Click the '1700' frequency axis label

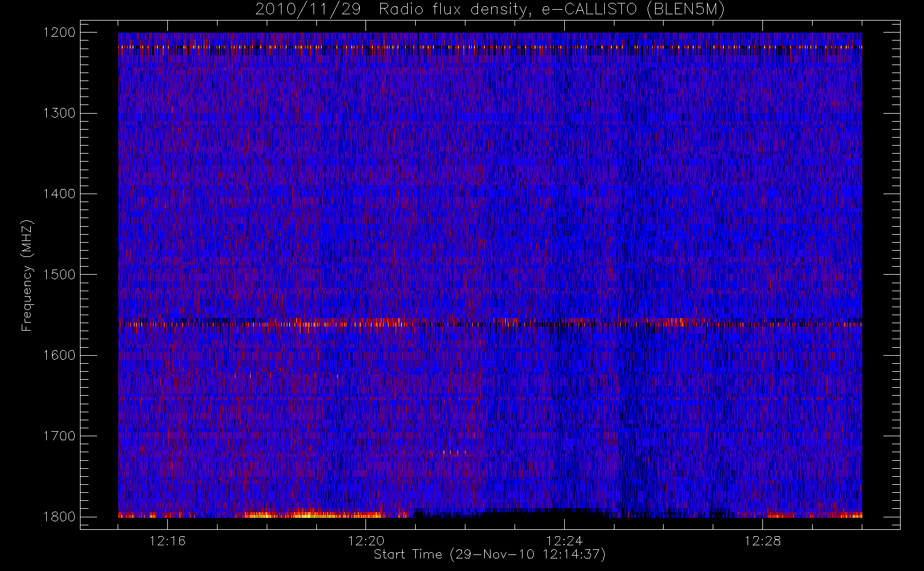(59, 436)
